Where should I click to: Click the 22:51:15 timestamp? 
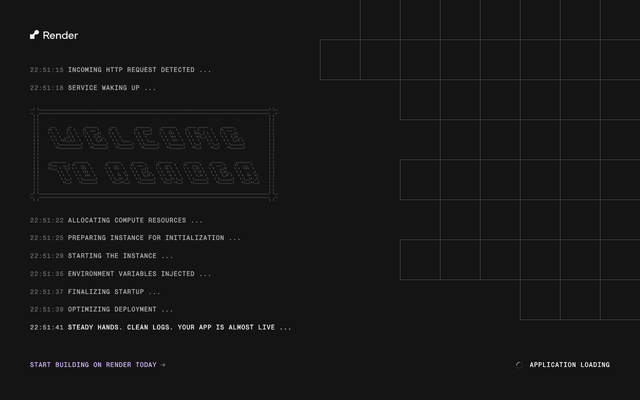47,70
